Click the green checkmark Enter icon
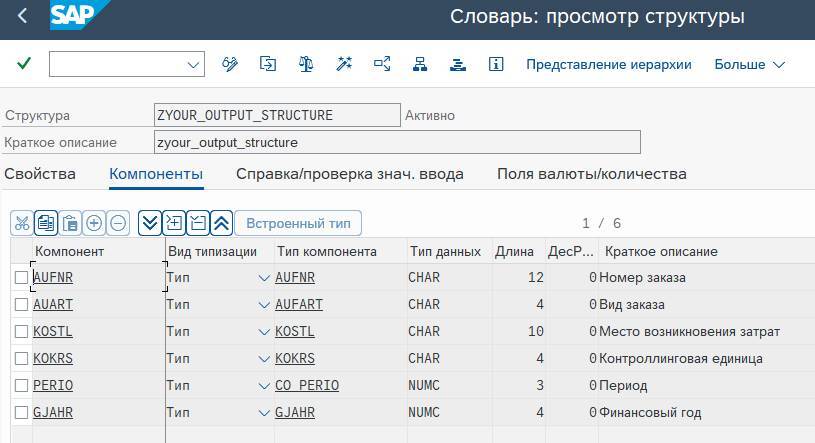The width and height of the screenshot is (815, 443). tap(24, 64)
